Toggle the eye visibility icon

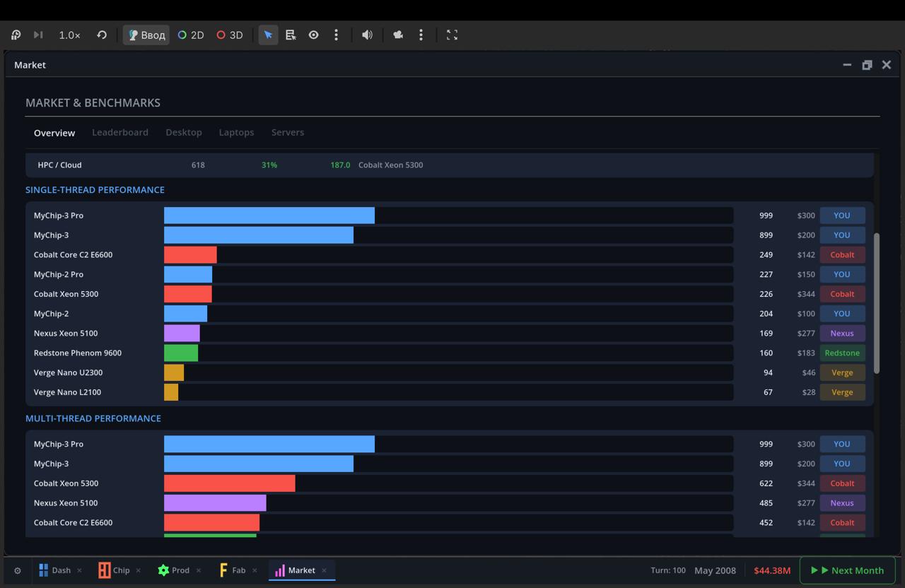(x=313, y=35)
